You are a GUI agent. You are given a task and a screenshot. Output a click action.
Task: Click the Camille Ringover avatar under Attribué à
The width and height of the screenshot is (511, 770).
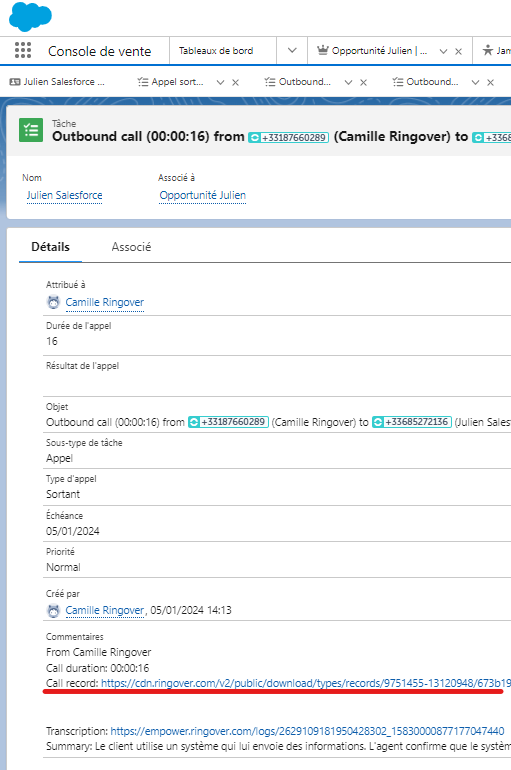click(53, 302)
